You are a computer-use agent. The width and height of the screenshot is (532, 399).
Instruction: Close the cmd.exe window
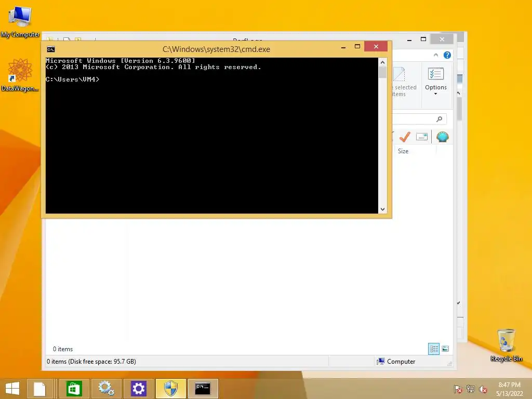pyautogui.click(x=376, y=46)
